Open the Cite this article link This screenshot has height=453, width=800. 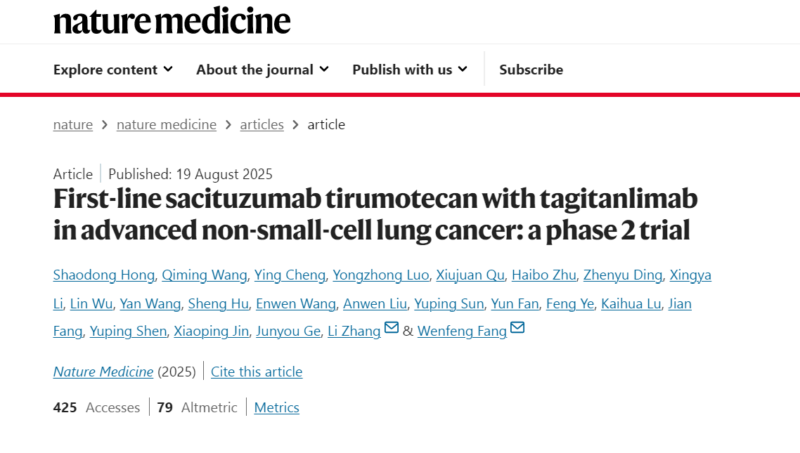click(x=257, y=372)
